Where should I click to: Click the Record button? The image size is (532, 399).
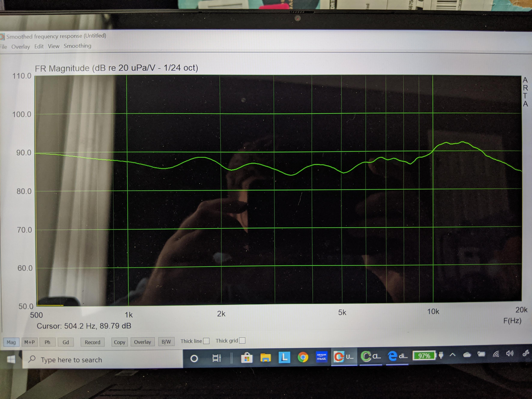tap(92, 342)
